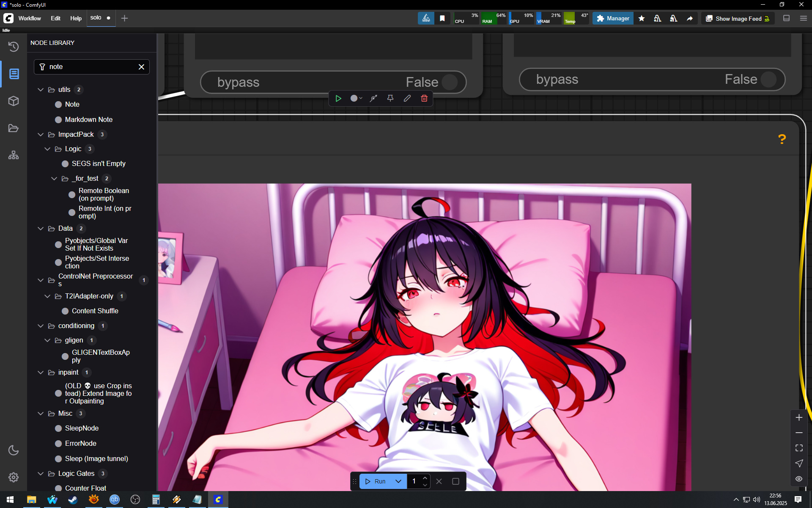The height and width of the screenshot is (508, 812).
Task: Toggle the left bypass False switch
Action: click(333, 82)
